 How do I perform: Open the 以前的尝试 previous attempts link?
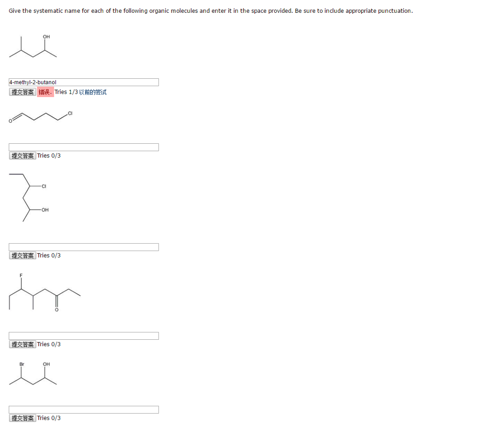click(94, 92)
